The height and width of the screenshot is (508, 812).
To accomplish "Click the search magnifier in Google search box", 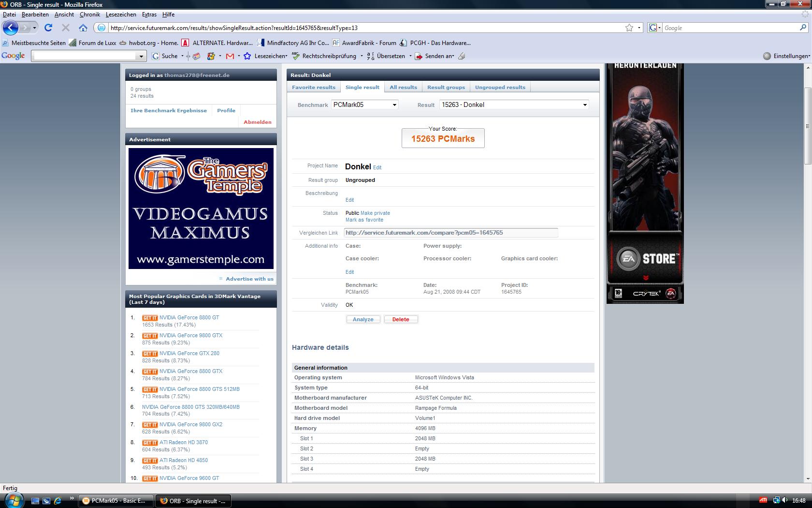I will (x=803, y=28).
